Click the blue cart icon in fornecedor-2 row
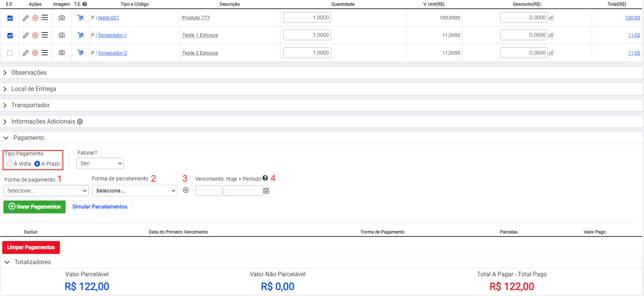The image size is (644, 296). pos(81,52)
